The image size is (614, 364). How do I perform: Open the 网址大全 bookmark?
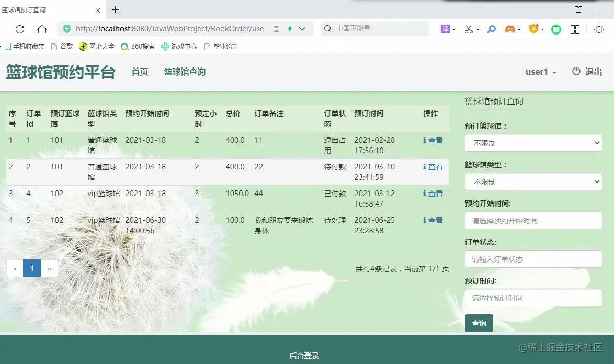point(97,47)
